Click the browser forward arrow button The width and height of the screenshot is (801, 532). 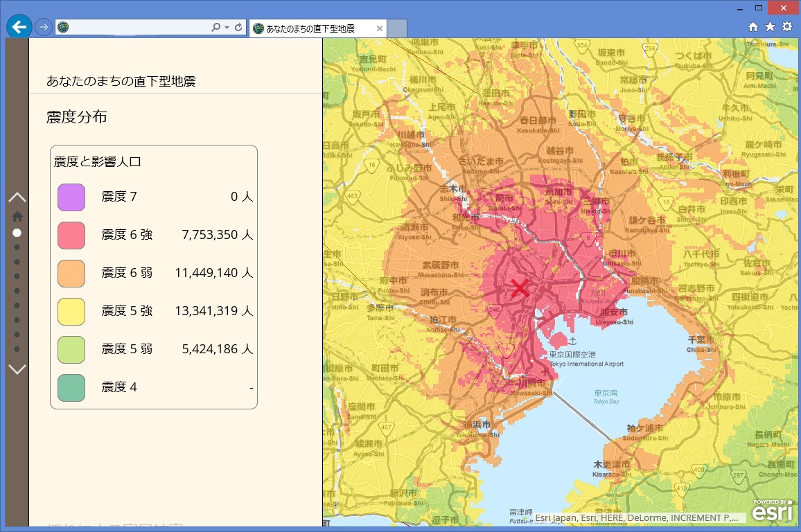tap(43, 27)
